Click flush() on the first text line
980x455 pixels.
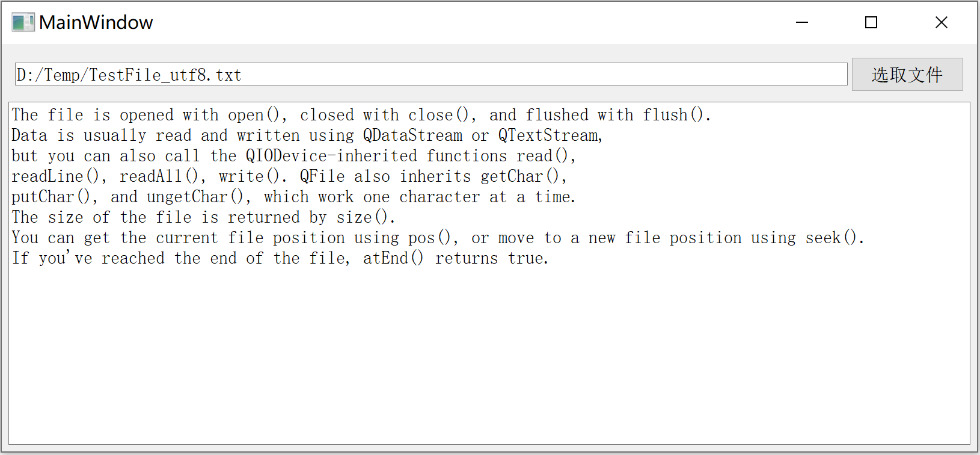pyautogui.click(x=675, y=114)
